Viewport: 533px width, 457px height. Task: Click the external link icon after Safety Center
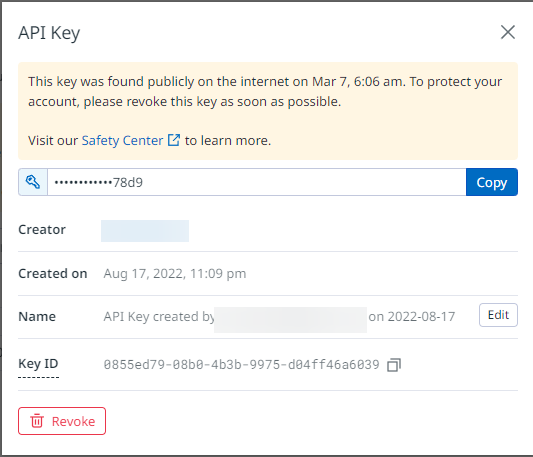(174, 140)
